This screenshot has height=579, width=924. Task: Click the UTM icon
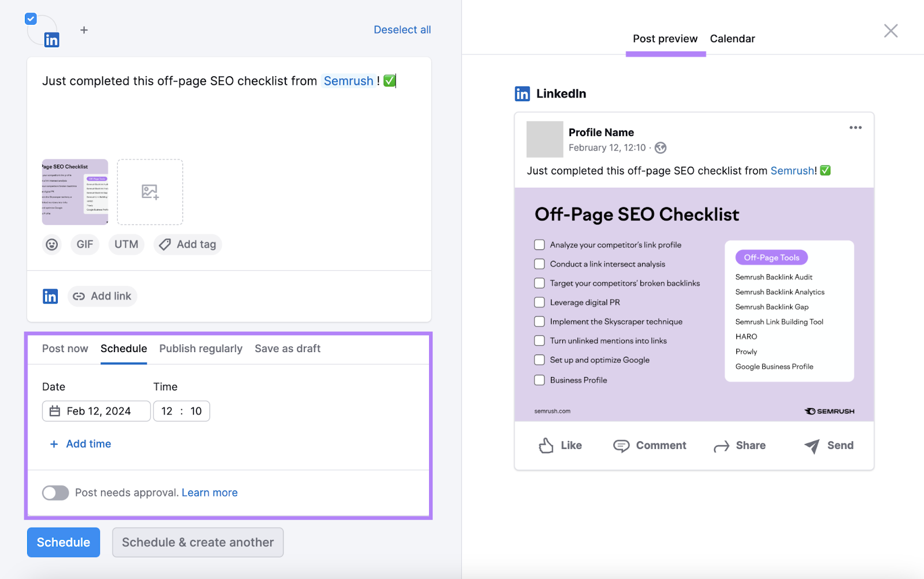coord(126,244)
